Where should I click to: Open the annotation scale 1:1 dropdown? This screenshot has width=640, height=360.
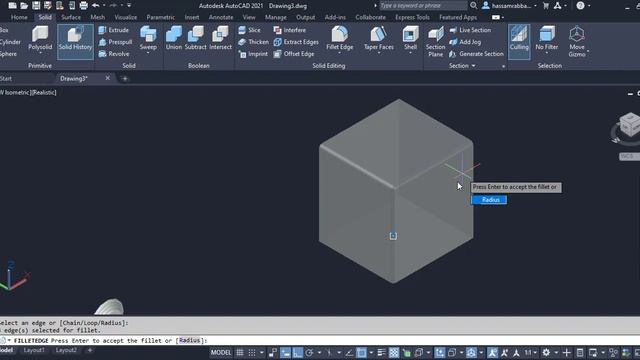coord(530,352)
